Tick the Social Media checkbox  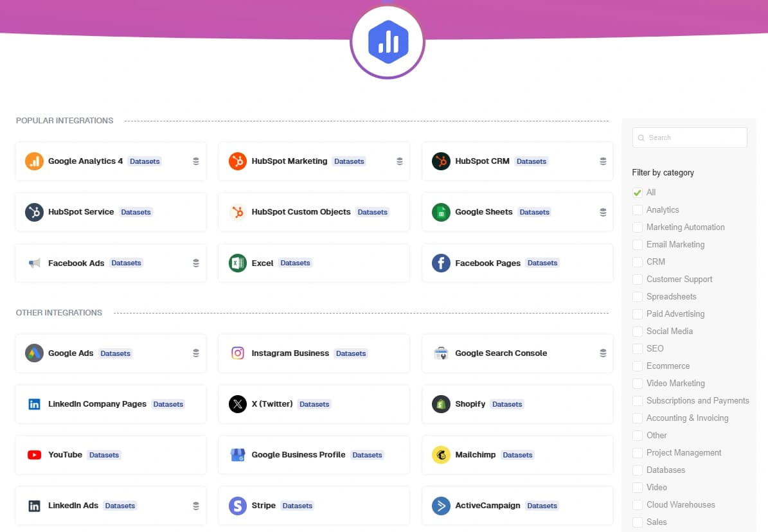tap(638, 331)
